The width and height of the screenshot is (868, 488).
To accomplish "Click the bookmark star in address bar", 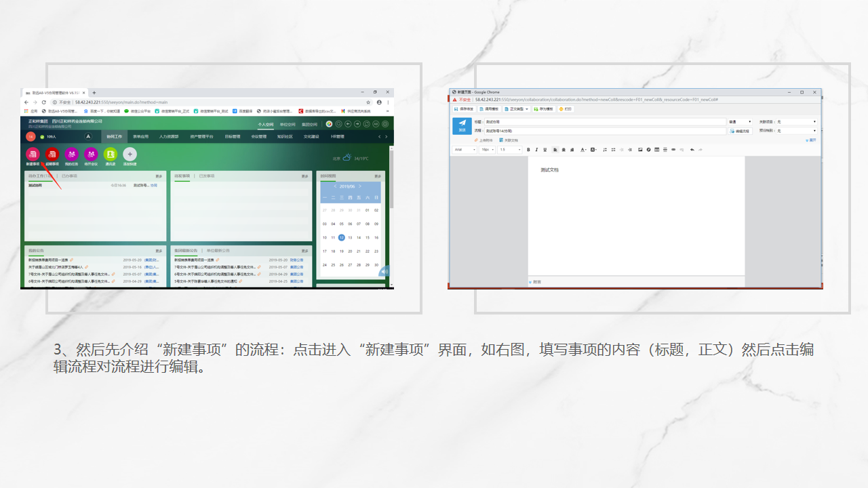I will 368,102.
